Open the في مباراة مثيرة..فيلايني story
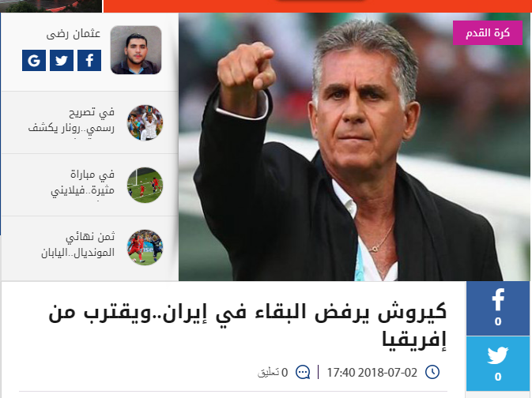532x398 pixels. 82,182
